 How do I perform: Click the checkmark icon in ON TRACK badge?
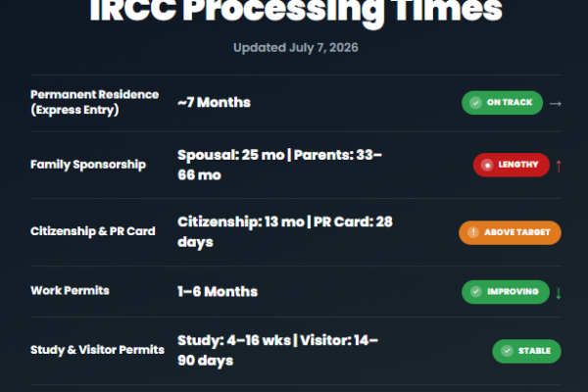pos(475,103)
